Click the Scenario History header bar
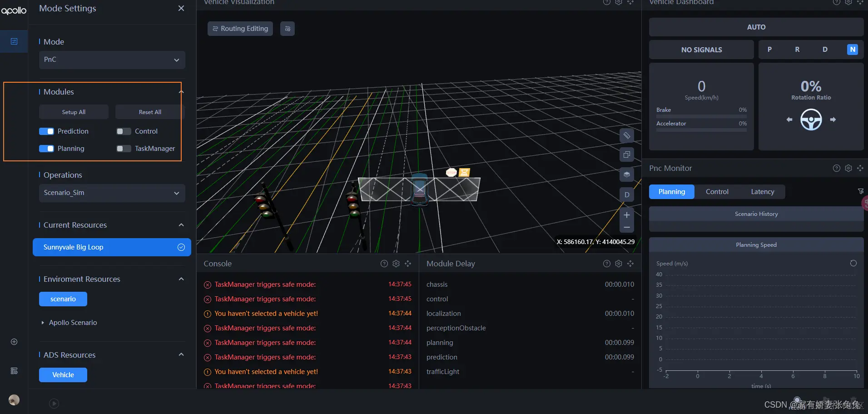The image size is (868, 414). tap(756, 214)
